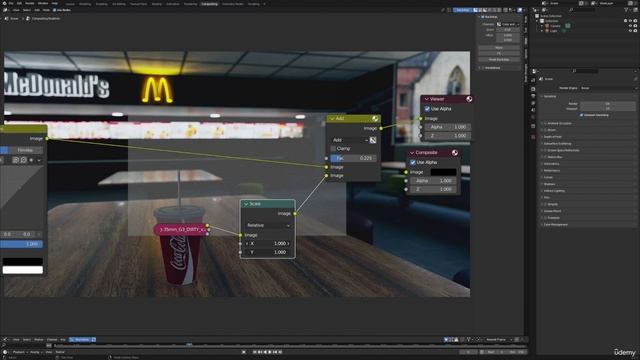
Task: Open the Relative dropdown in Scale node
Action: coord(268,225)
